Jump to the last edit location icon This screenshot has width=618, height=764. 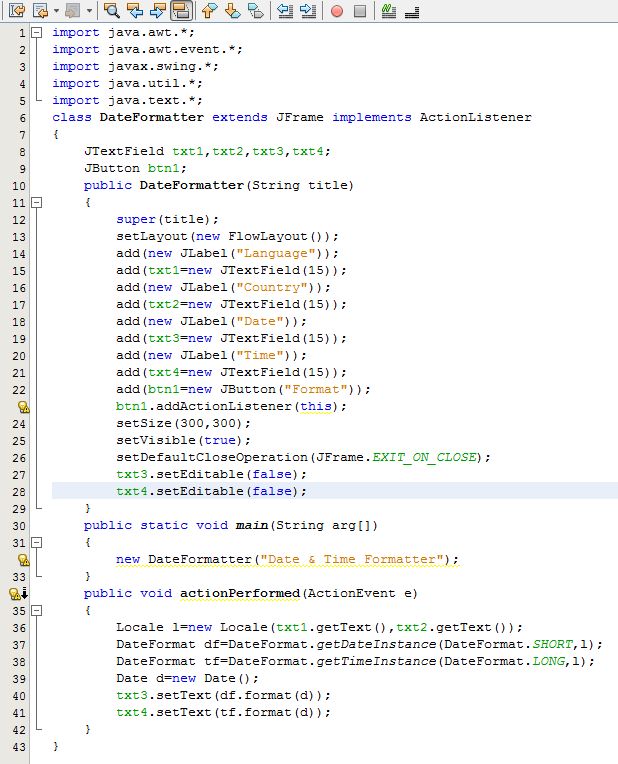click(17, 10)
